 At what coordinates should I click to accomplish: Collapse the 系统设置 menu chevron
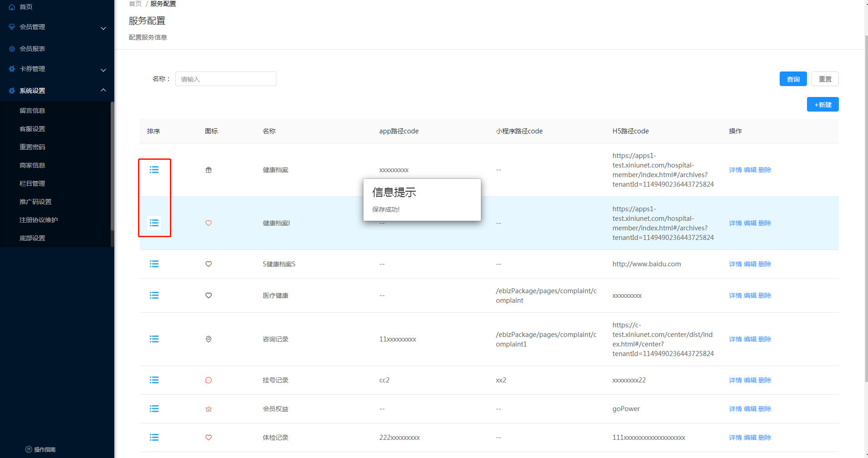(x=103, y=90)
